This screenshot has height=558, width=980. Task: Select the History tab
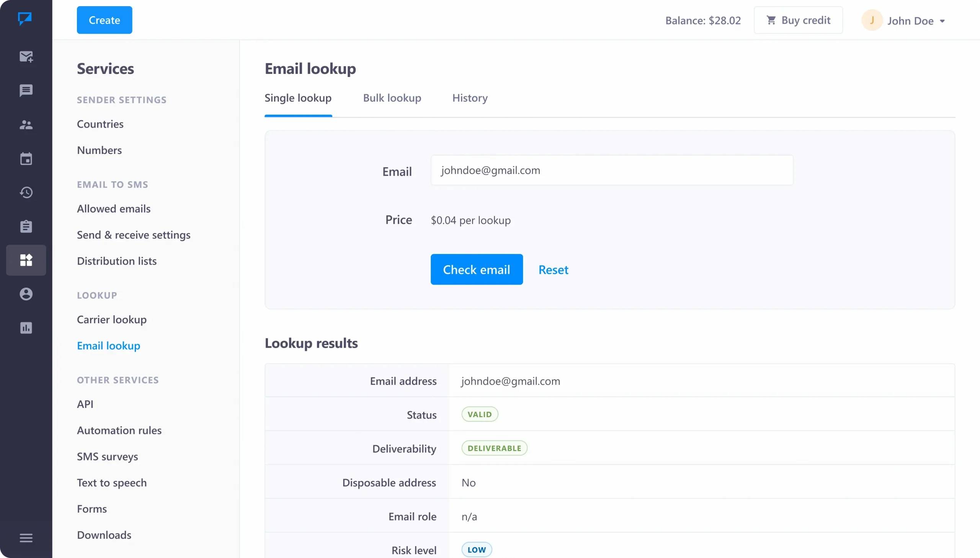pos(470,98)
